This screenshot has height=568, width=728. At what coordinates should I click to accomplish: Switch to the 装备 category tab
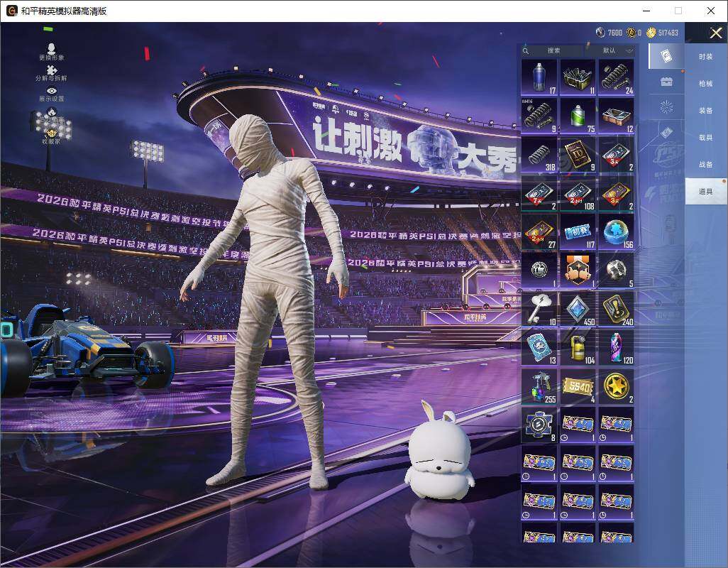point(706,111)
